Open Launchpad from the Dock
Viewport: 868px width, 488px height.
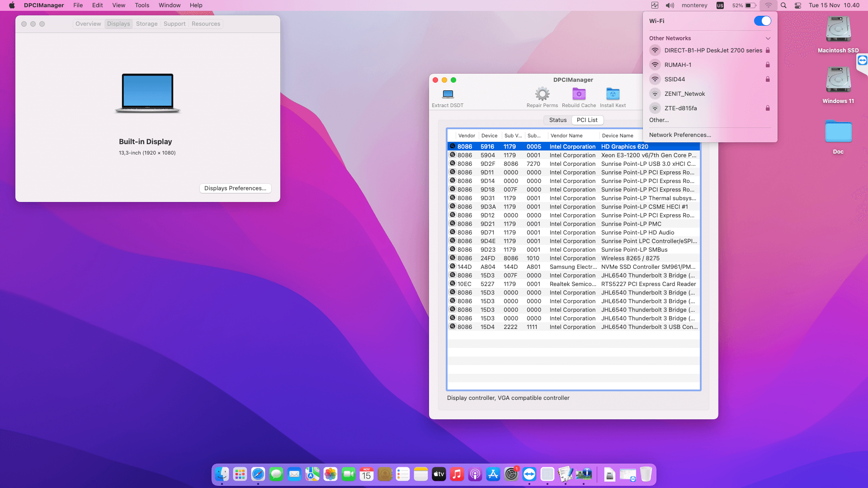tap(240, 474)
